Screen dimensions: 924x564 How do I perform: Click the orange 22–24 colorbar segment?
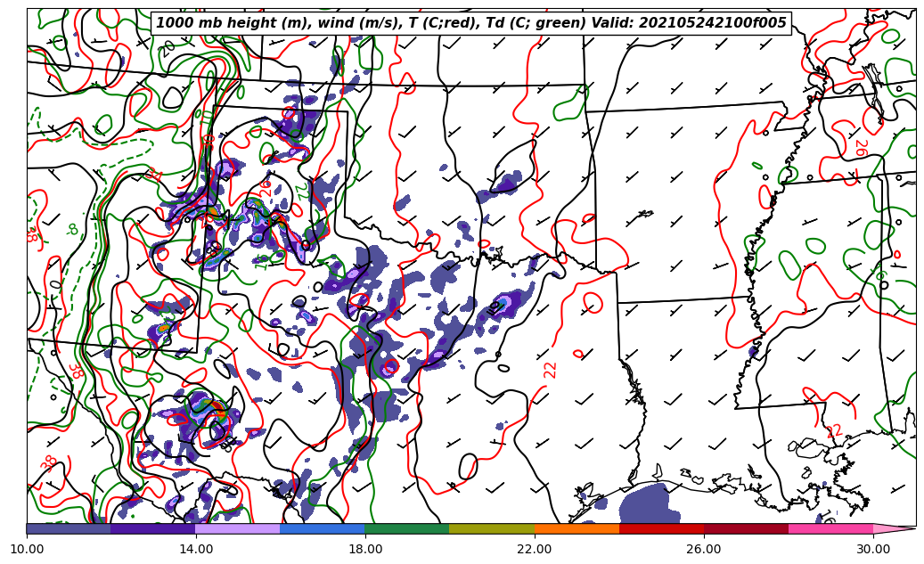576,528
